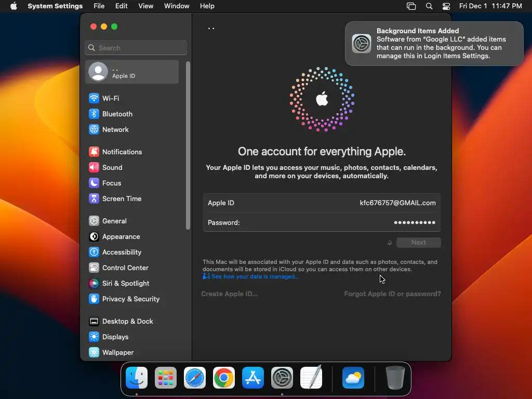
Task: Open Control Center in menu bar
Action: coord(446,6)
